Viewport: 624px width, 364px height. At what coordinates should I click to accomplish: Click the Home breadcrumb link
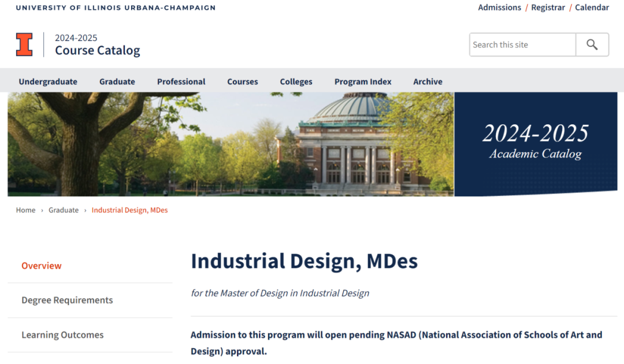(x=25, y=210)
